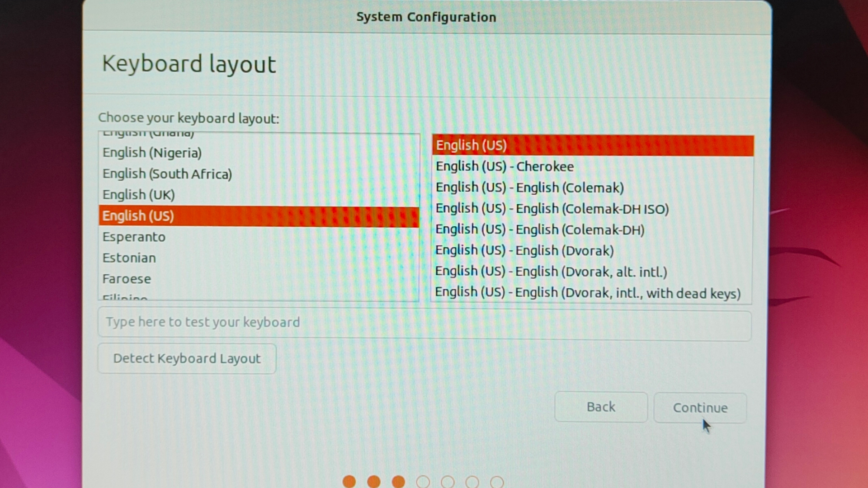Pick Estonian from the layout list
This screenshot has width=868, height=488.
(129, 258)
